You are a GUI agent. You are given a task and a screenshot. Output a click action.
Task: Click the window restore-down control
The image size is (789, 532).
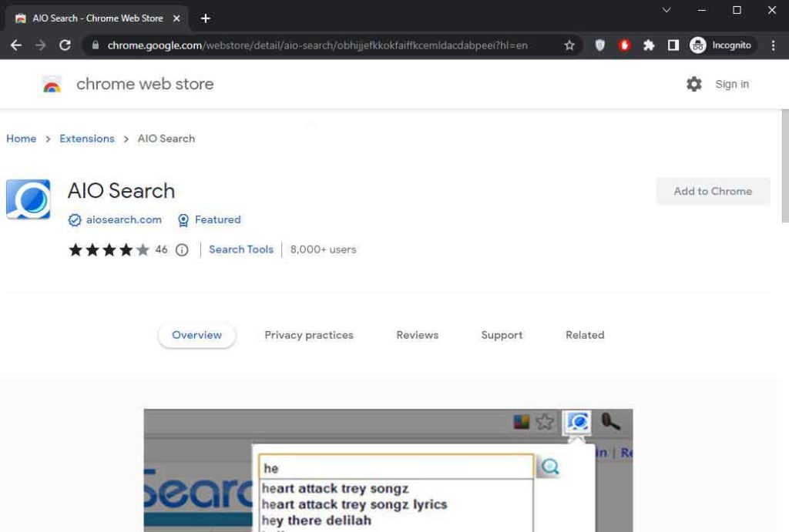pyautogui.click(x=736, y=10)
